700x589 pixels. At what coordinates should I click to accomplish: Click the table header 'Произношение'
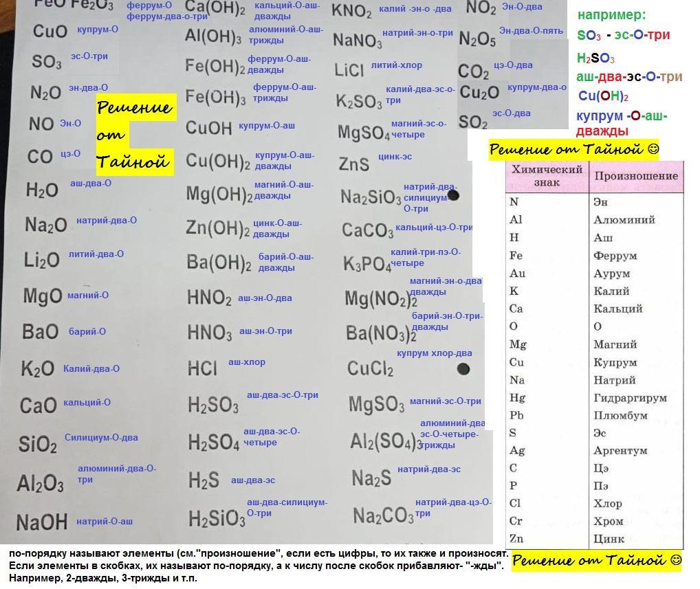coord(636,176)
